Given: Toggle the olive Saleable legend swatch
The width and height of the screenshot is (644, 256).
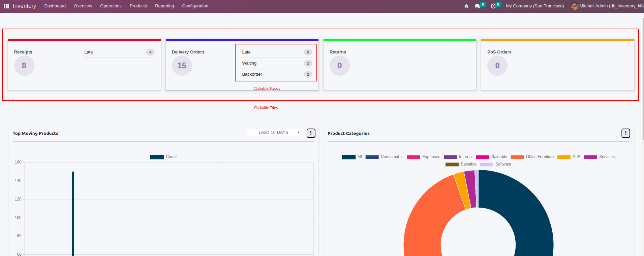Looking at the screenshot, I should click(452, 164).
